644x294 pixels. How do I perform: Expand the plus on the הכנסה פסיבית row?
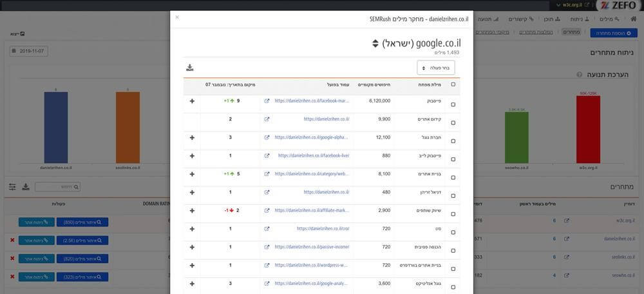click(x=192, y=247)
